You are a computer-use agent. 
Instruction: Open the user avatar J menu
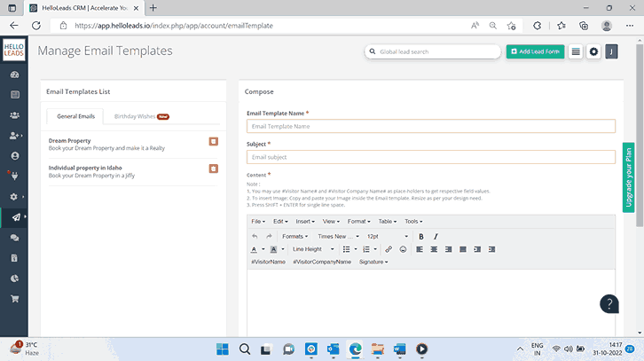tap(611, 51)
